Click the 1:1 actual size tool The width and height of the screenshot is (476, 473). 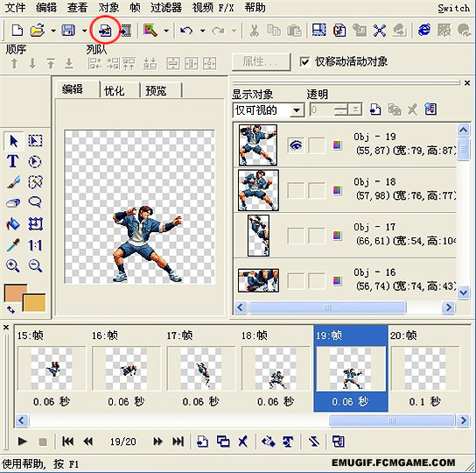pyautogui.click(x=35, y=245)
